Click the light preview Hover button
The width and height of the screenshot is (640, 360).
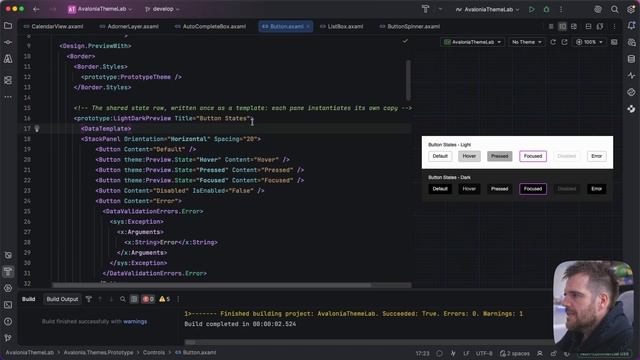tap(469, 156)
